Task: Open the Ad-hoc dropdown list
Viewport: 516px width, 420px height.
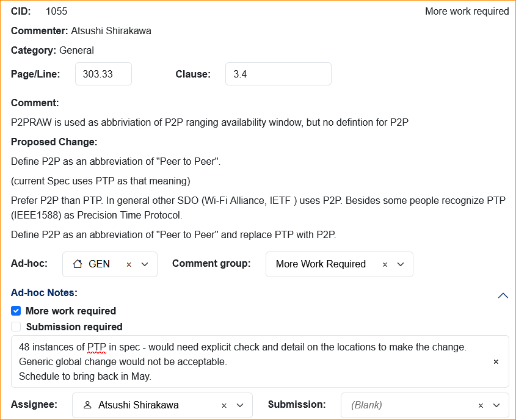Action: 145,264
